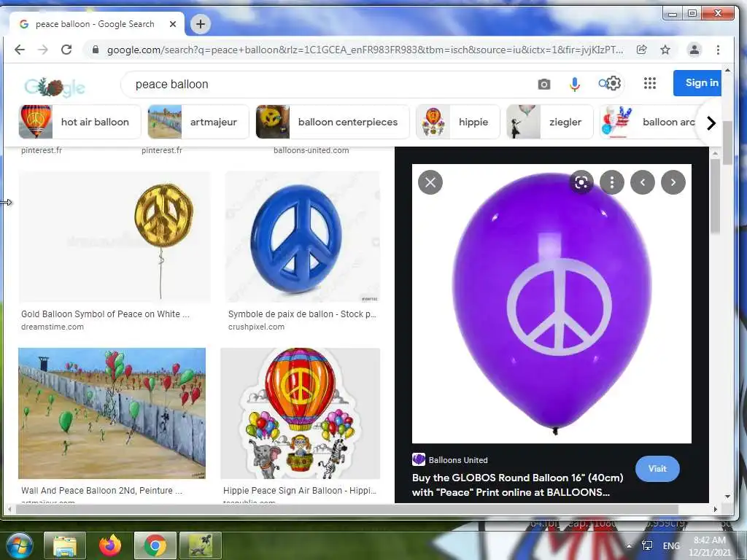Go back using the browser back arrow
This screenshot has width=747, height=560.
[20, 50]
